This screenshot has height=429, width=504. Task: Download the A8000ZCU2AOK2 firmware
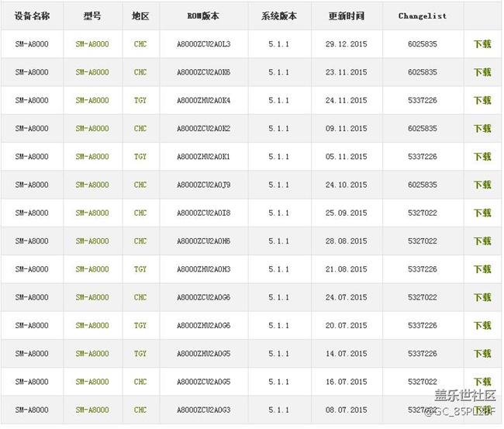(x=482, y=128)
